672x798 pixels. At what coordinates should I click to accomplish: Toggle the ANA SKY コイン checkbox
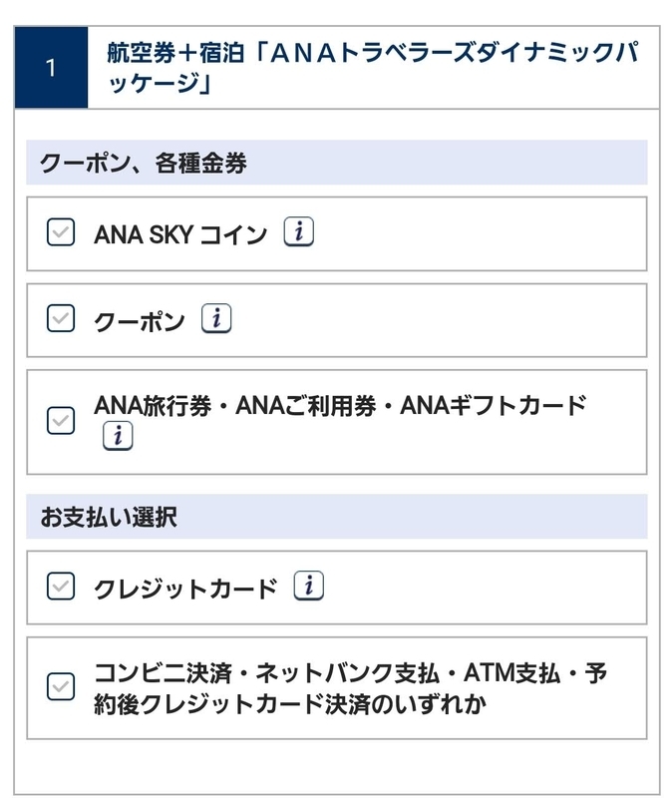pyautogui.click(x=61, y=232)
